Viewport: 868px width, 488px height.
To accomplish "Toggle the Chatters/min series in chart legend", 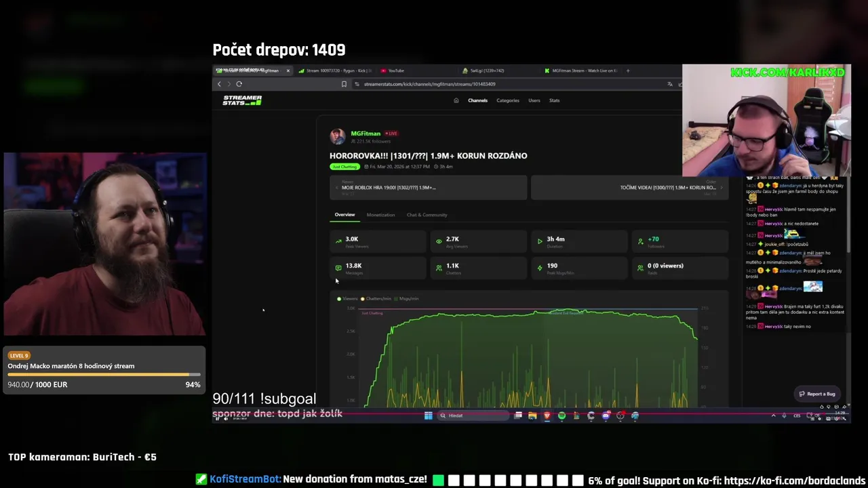I will (x=376, y=298).
